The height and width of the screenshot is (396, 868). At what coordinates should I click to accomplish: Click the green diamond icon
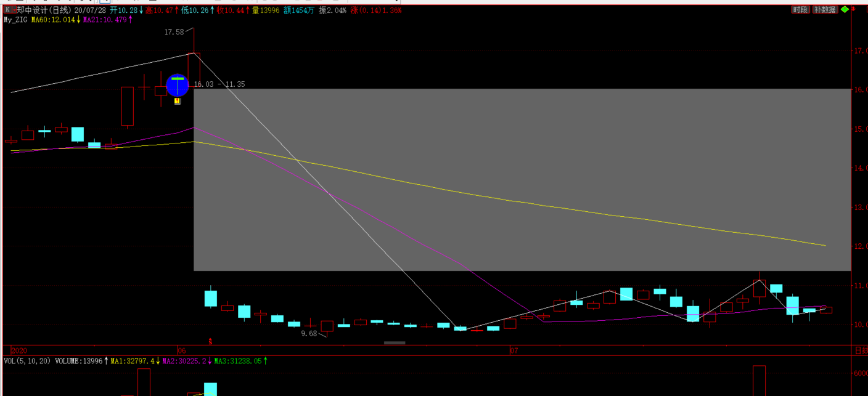(845, 10)
